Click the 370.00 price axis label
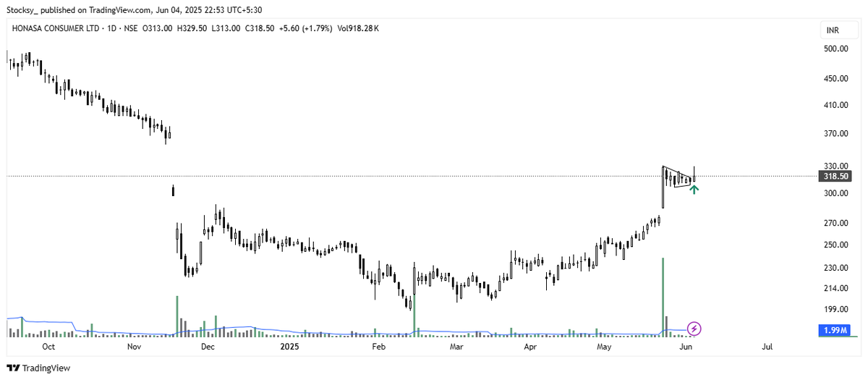 pos(835,134)
